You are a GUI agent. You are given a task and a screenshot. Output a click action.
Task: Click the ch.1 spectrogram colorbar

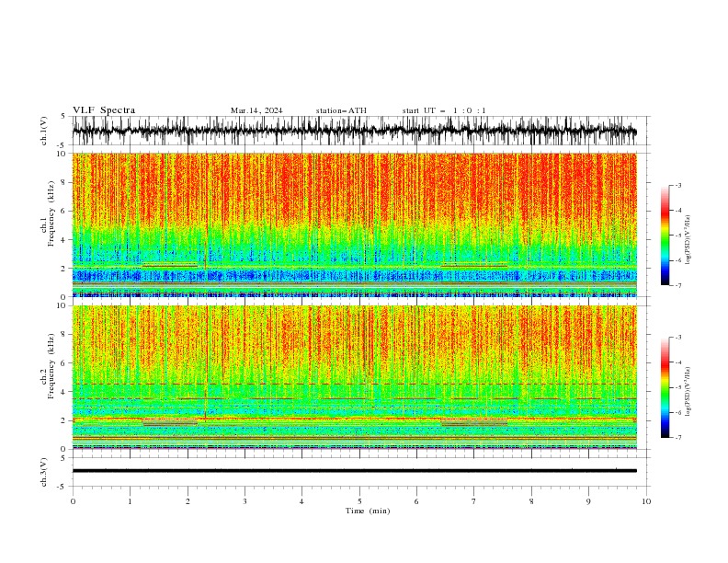coord(665,235)
